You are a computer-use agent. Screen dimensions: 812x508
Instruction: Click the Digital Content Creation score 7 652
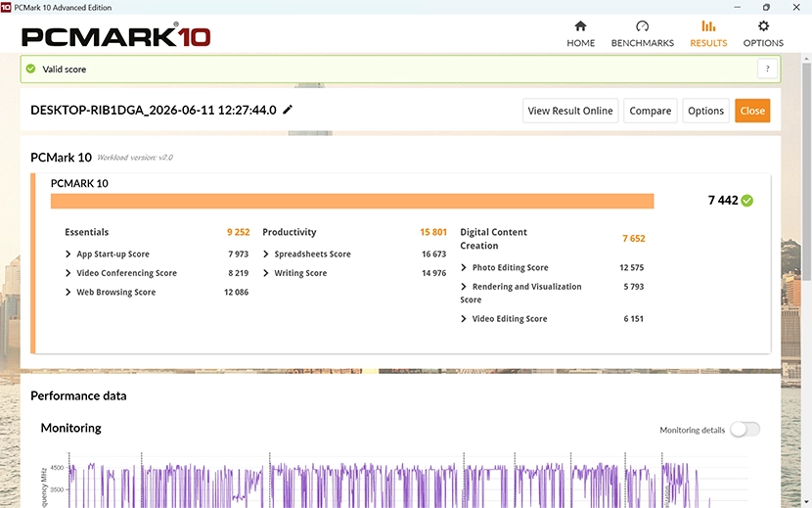coord(634,239)
